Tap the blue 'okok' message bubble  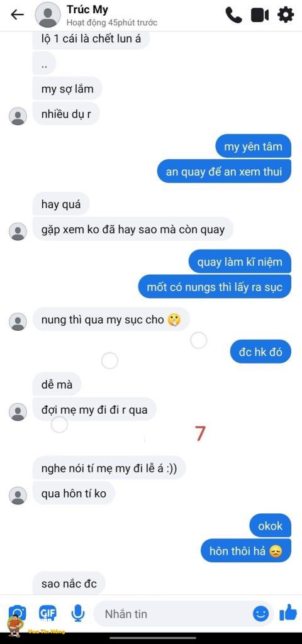pyautogui.click(x=270, y=526)
